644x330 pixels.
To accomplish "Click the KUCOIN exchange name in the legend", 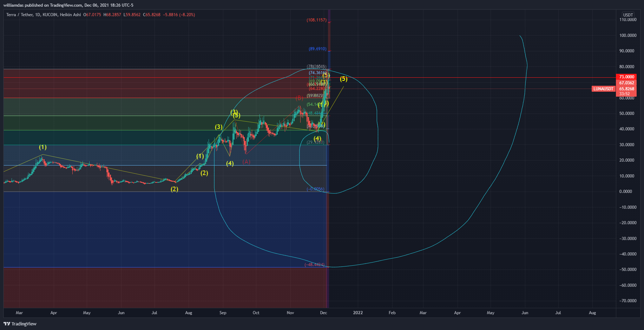I will tap(50, 15).
